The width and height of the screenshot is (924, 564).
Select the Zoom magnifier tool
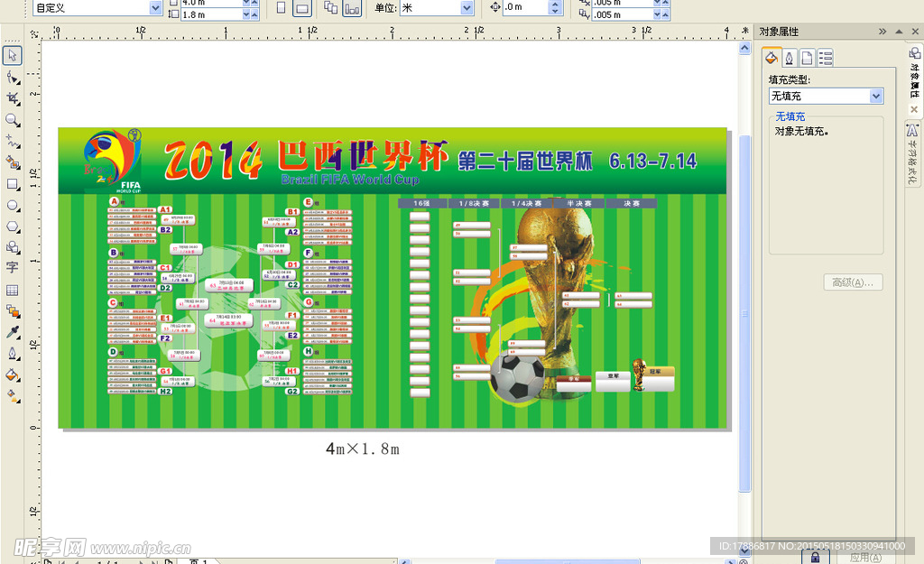point(12,120)
